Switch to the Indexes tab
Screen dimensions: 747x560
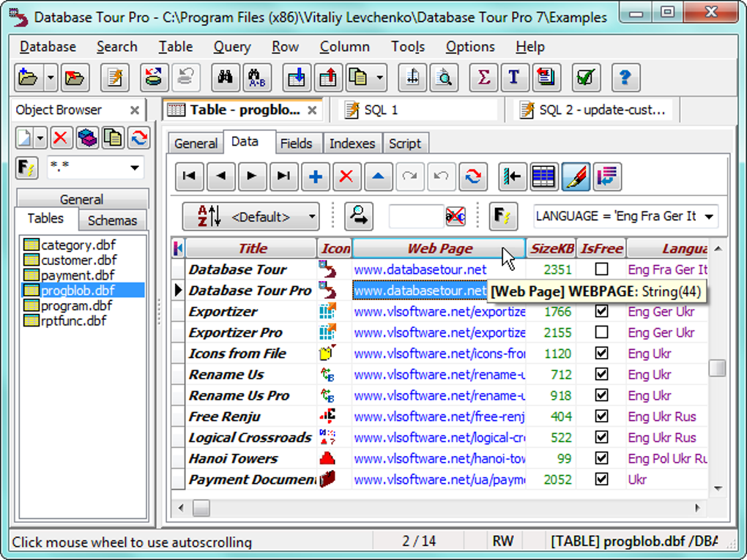click(x=352, y=143)
